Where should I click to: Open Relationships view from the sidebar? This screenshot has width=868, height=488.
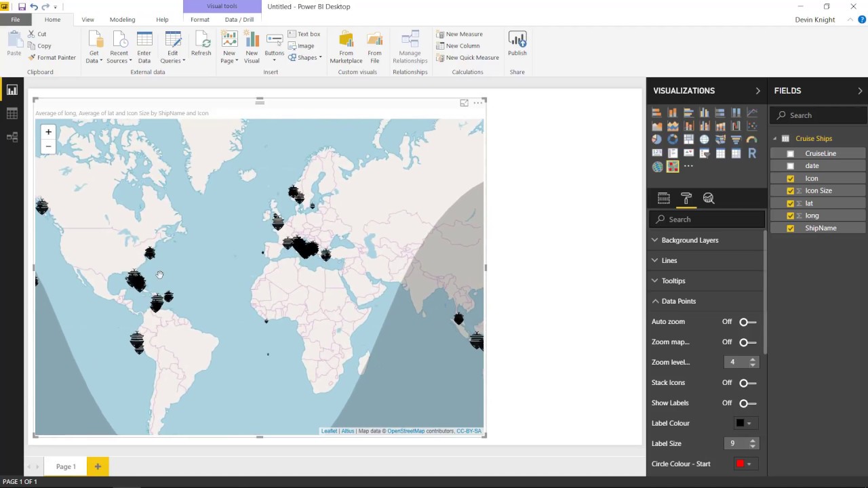(12, 136)
